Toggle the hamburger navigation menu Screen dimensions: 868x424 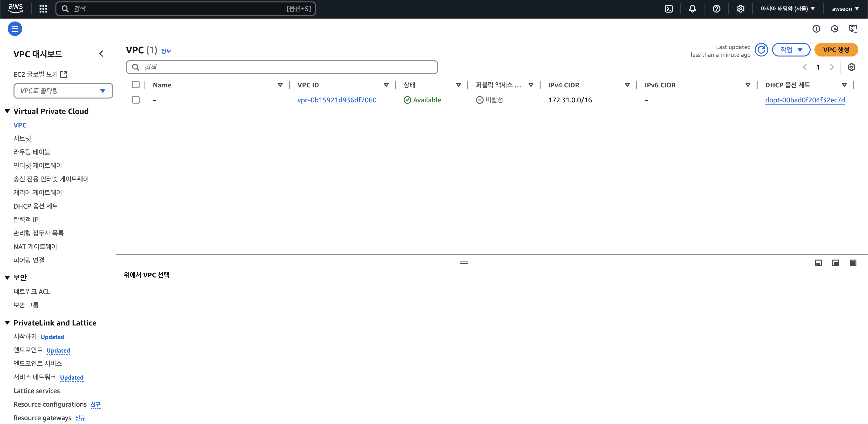15,29
